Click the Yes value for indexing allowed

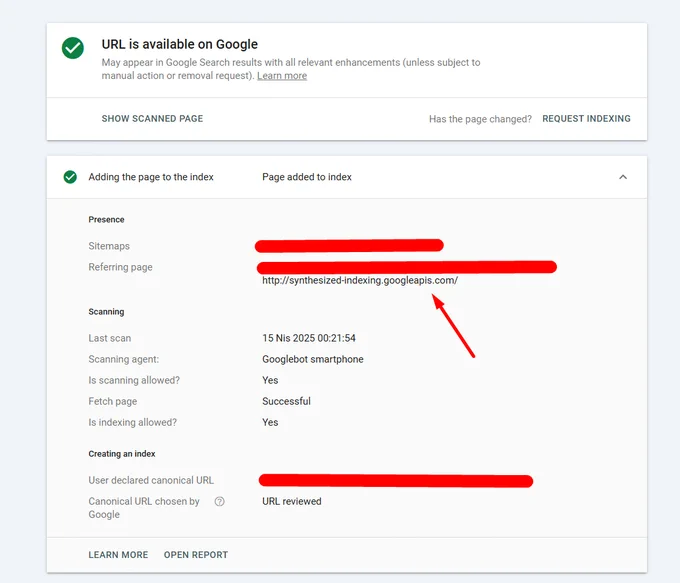tap(270, 423)
